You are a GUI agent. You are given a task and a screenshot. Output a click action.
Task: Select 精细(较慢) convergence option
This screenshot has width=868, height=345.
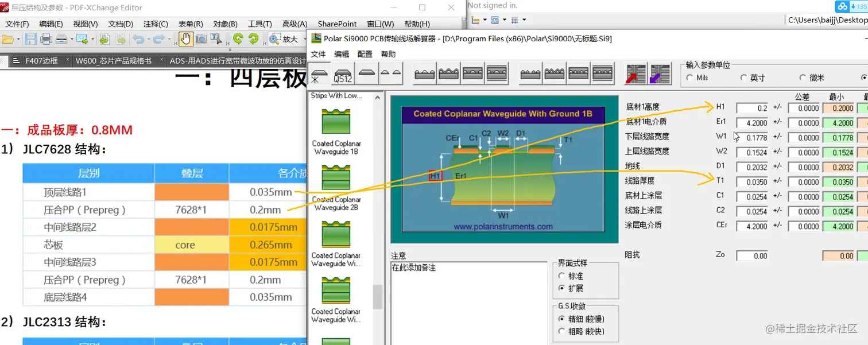pyautogui.click(x=562, y=319)
